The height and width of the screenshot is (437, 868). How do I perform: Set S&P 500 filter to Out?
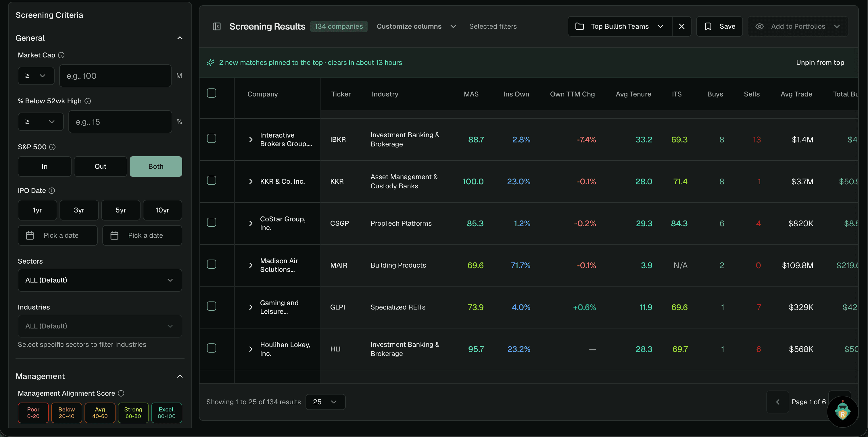click(100, 166)
